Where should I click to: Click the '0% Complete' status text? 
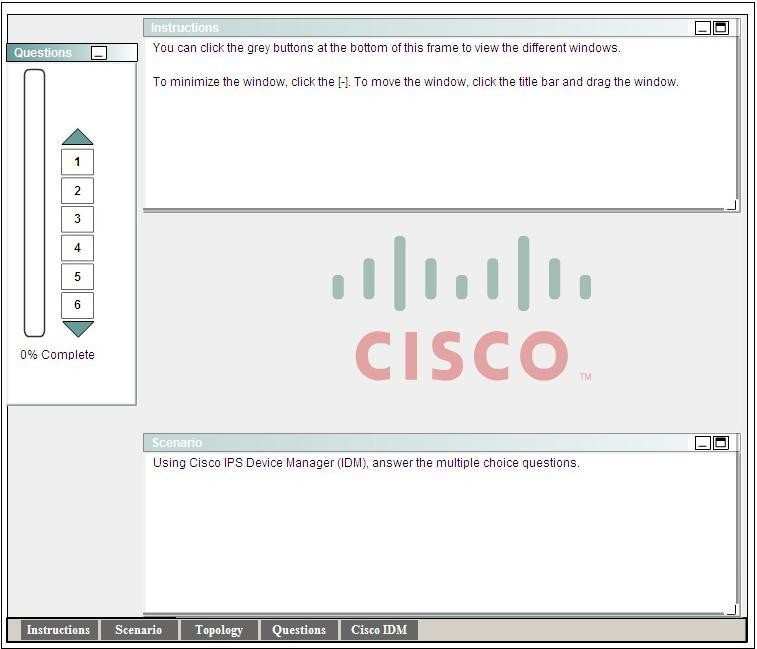(x=57, y=354)
